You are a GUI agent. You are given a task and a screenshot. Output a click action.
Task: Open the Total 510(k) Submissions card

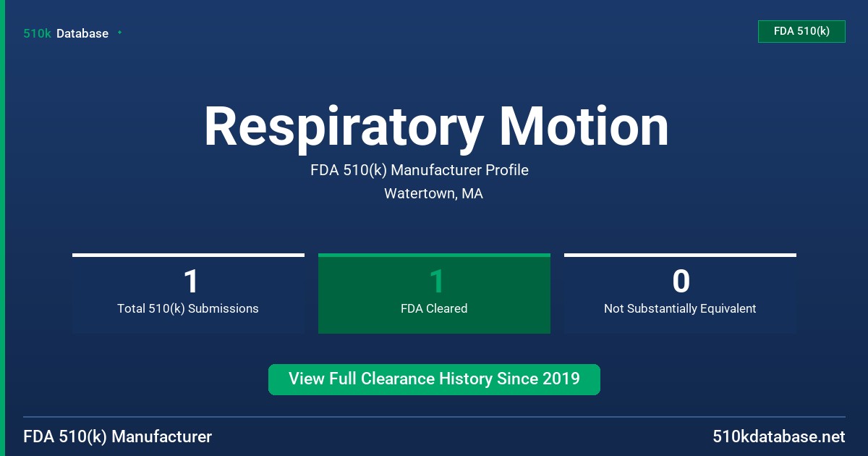[x=188, y=293]
